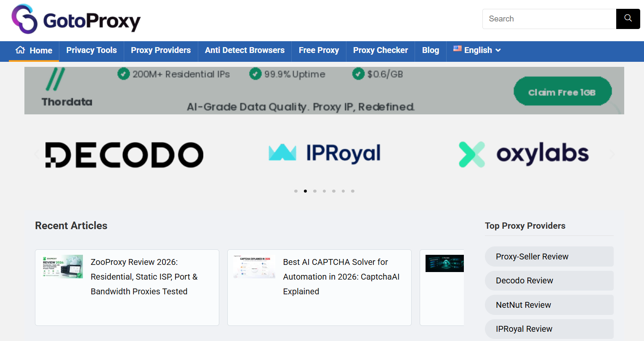Open the Blog menu item
This screenshot has height=341, width=644.
click(431, 50)
